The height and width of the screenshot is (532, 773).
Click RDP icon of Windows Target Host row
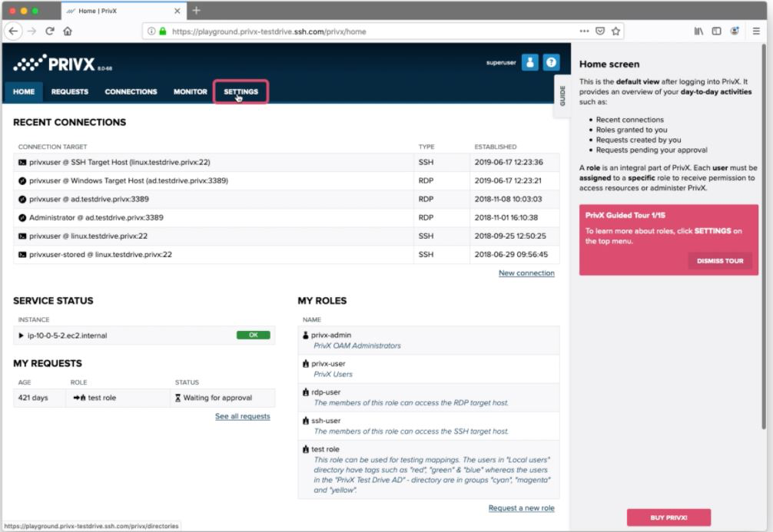tap(22, 180)
